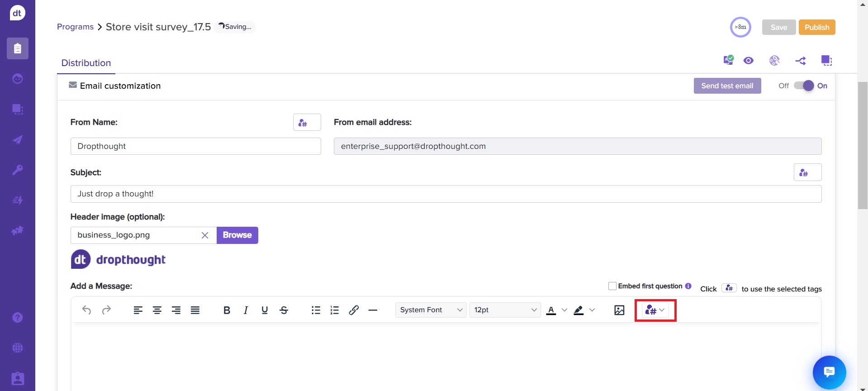868x391 pixels.
Task: Click the bold formatting icon
Action: click(x=227, y=310)
